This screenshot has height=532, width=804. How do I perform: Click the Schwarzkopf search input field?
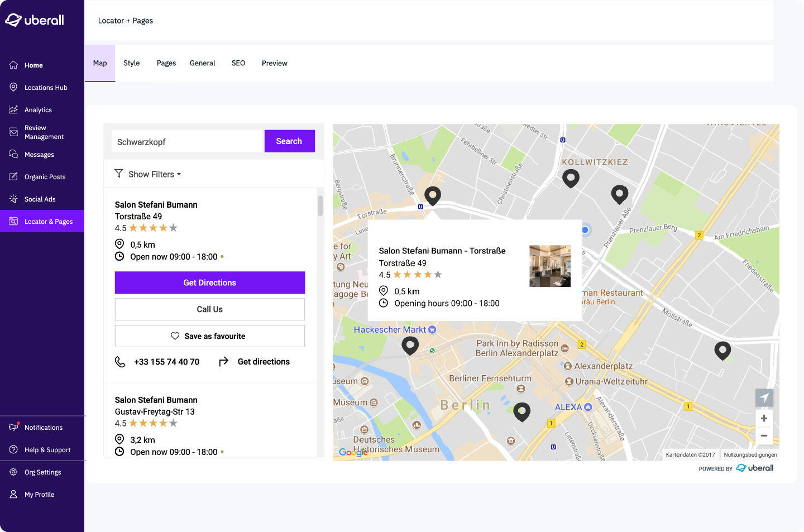187,142
